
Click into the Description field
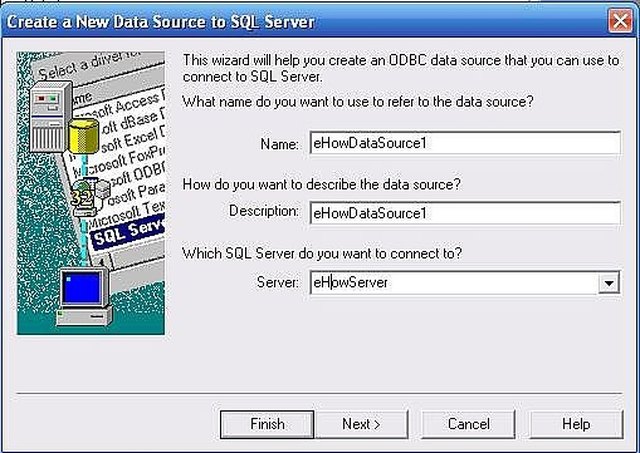pyautogui.click(x=465, y=213)
